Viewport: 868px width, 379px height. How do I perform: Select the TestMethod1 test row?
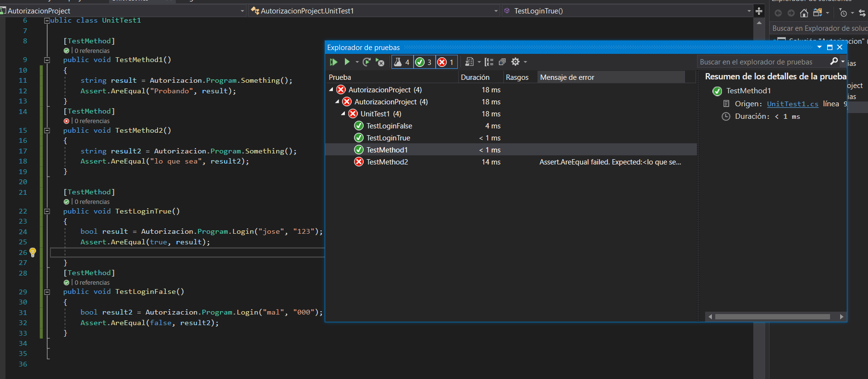click(511, 150)
